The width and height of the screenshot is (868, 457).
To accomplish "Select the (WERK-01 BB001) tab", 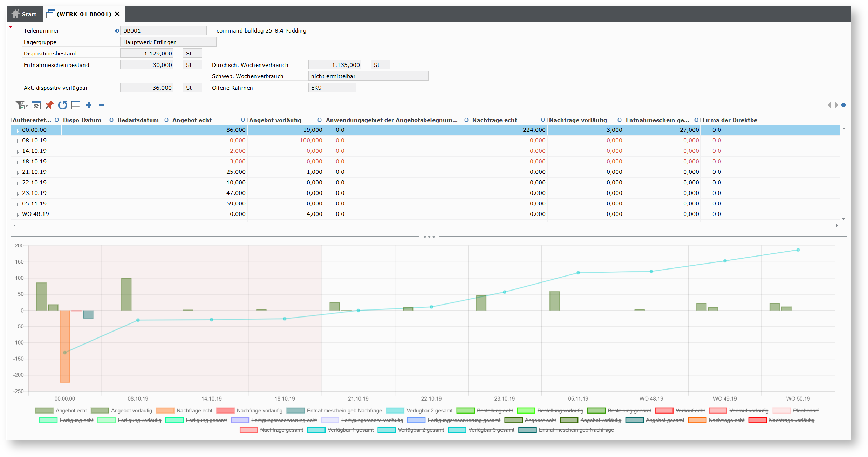I will click(x=83, y=14).
